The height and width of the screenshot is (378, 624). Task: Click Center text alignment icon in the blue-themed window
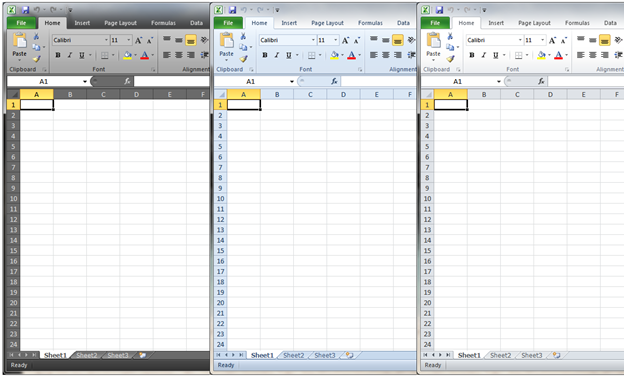(x=386, y=55)
